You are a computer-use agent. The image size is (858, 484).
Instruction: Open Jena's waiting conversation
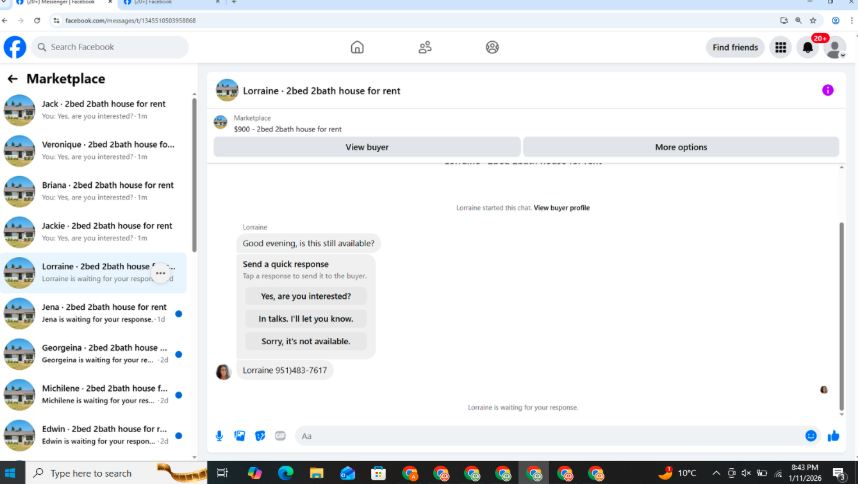click(94, 313)
